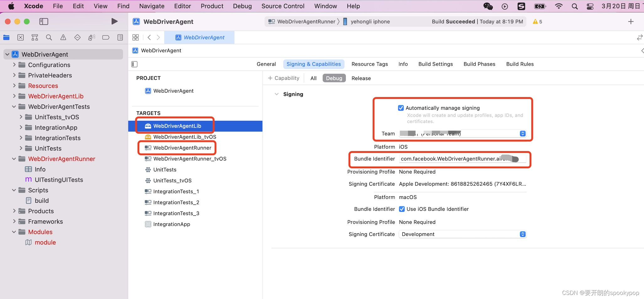The image size is (644, 299).
Task: Open the Product menu
Action: (212, 6)
